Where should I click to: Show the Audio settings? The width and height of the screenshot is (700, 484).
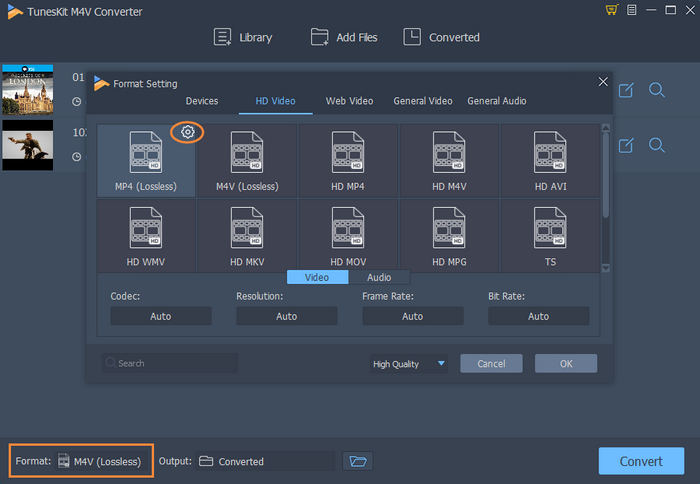click(379, 277)
